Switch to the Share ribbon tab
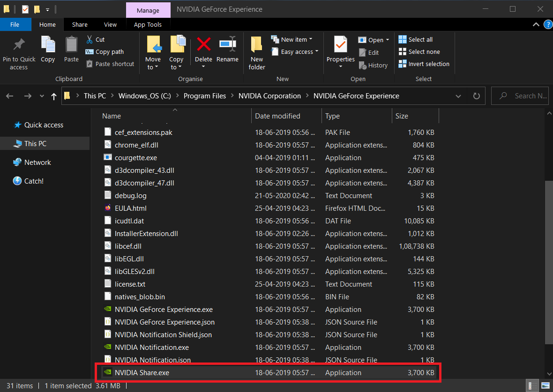This screenshot has height=392, width=553. [80, 24]
